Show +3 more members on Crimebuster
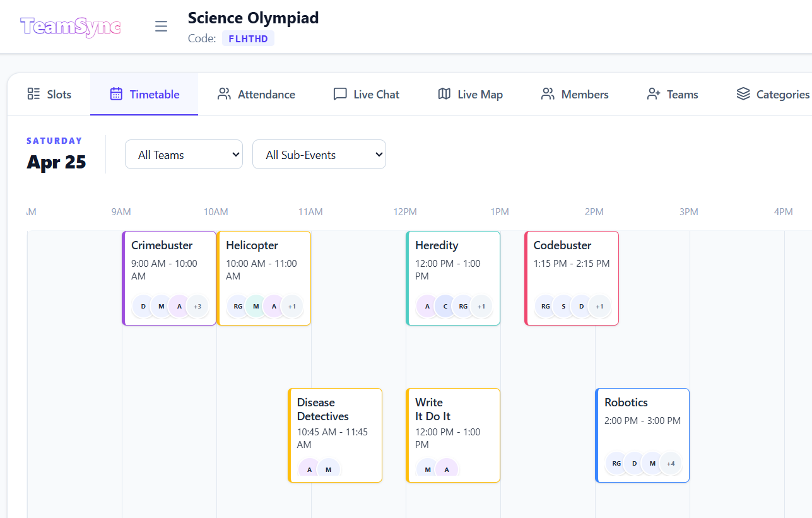The image size is (812, 518). click(197, 307)
